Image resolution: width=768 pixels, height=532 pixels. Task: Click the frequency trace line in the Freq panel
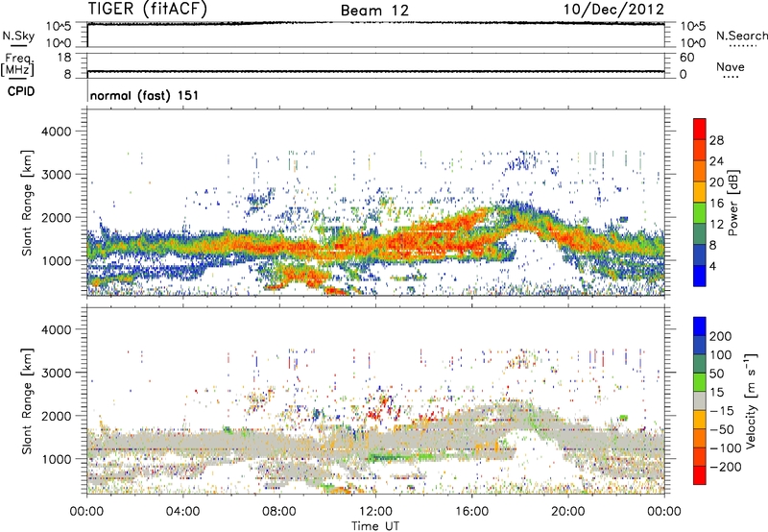[x=375, y=71]
